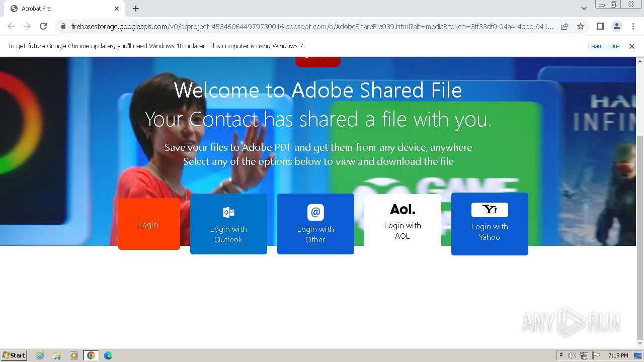Image resolution: width=644 pixels, height=362 pixels.
Task: Share this page icon in address bar
Action: [565, 26]
